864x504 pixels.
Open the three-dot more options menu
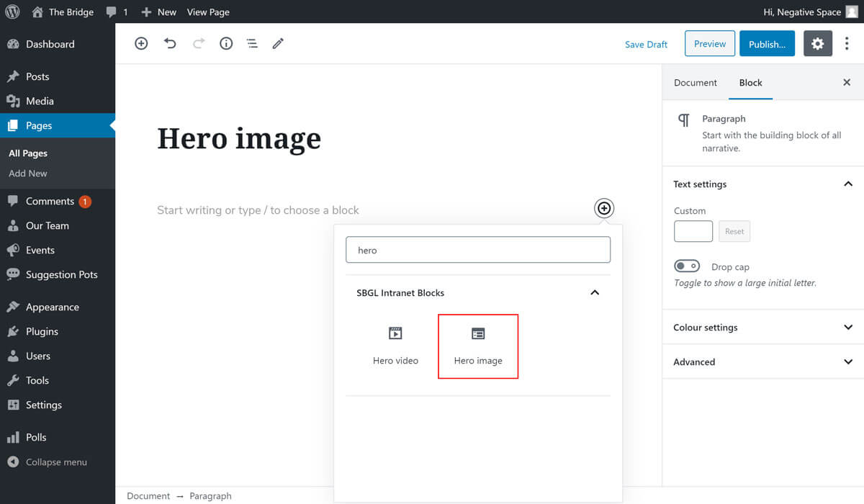847,44
